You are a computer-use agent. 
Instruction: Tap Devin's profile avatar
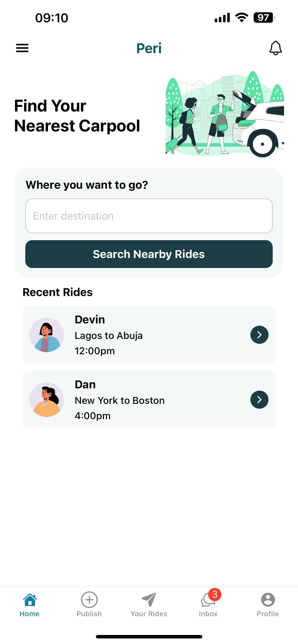47,335
